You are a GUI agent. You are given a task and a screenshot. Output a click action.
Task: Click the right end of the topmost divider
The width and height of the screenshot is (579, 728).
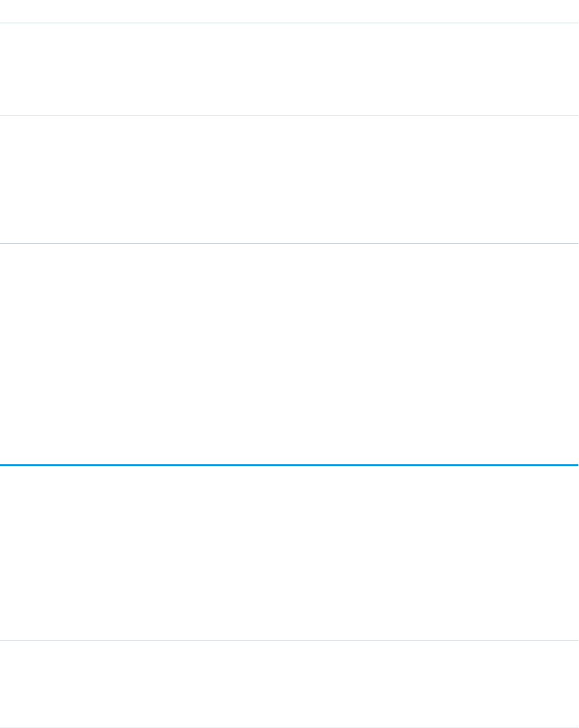[576, 23]
